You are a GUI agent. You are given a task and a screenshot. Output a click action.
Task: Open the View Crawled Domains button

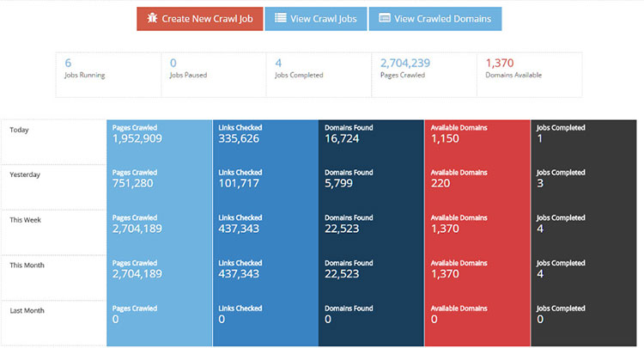[434, 19]
